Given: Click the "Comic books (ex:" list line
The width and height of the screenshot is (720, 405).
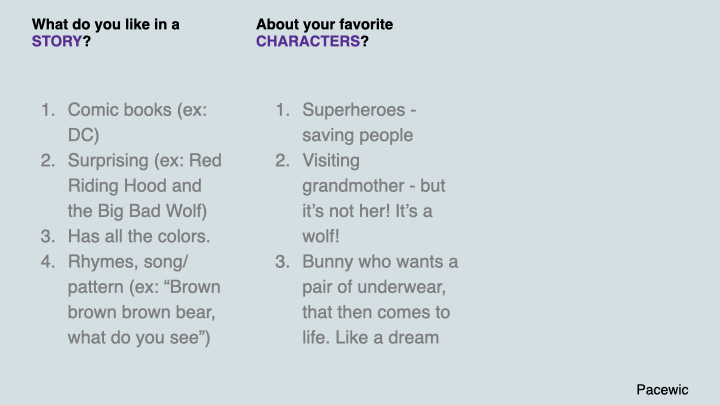Looking at the screenshot, I should [137, 109].
